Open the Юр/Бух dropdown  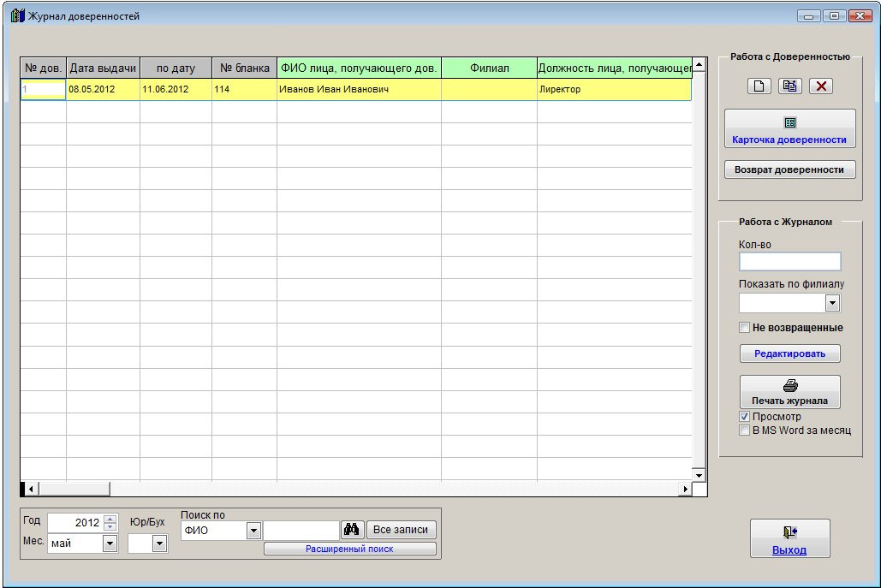point(160,543)
